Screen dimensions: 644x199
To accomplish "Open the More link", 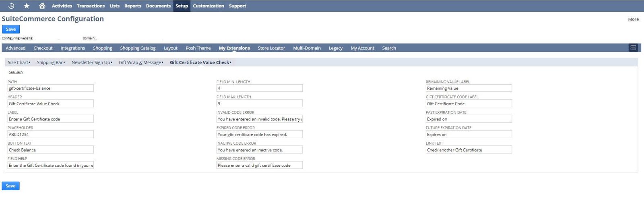I will click(x=633, y=19).
